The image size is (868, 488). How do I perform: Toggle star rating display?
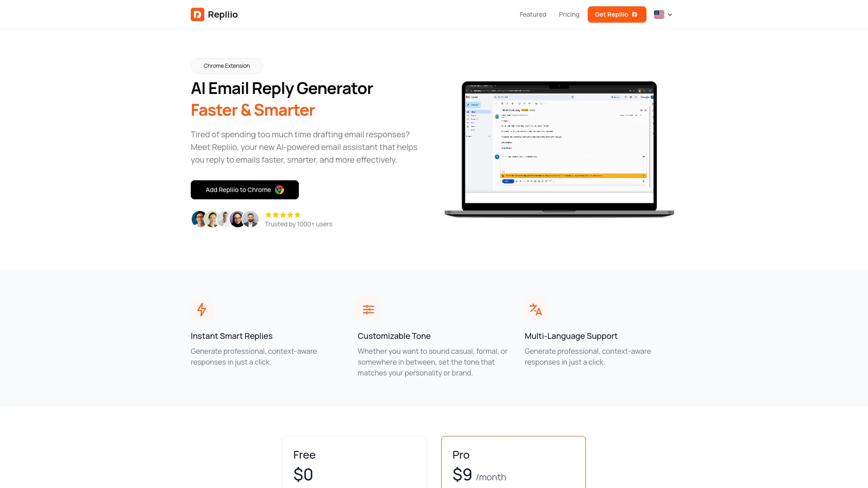(x=283, y=215)
